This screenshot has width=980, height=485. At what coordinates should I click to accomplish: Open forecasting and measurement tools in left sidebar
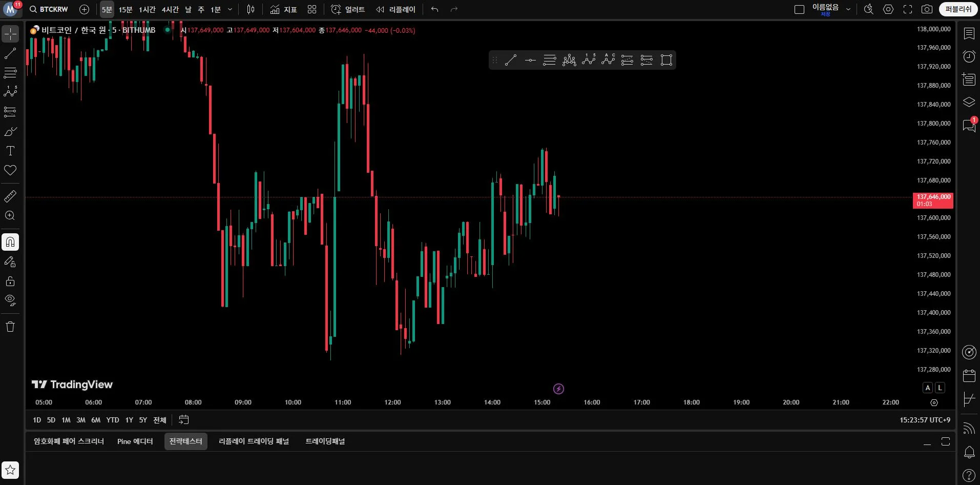[x=10, y=112]
